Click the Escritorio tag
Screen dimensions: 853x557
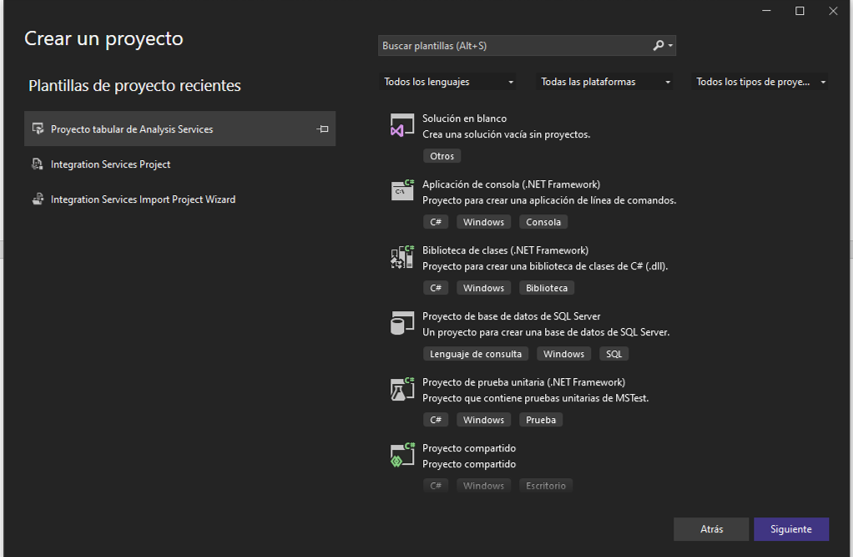pyautogui.click(x=546, y=485)
